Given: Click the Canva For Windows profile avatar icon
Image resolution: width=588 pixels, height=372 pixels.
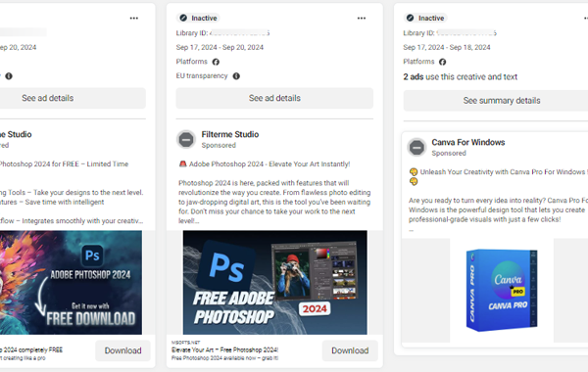Looking at the screenshot, I should click(x=416, y=148).
